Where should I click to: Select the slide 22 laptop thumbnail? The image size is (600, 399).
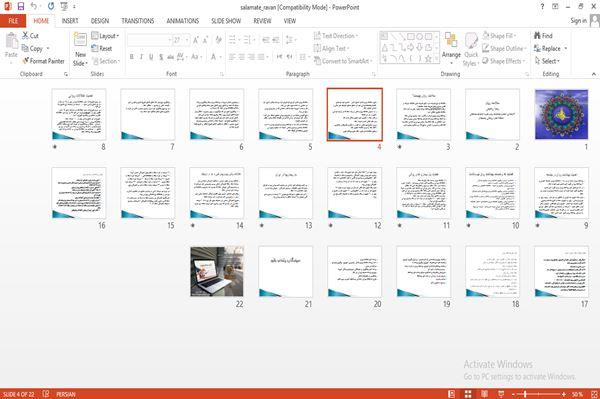217,272
